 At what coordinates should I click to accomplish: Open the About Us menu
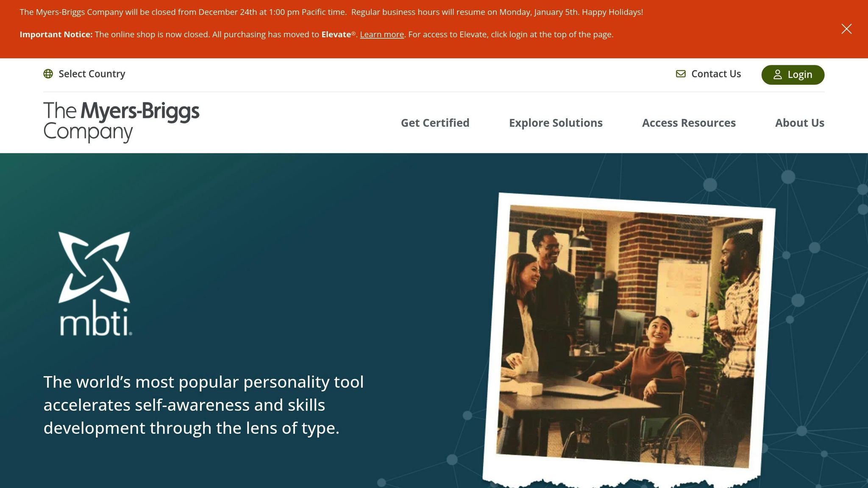(799, 123)
